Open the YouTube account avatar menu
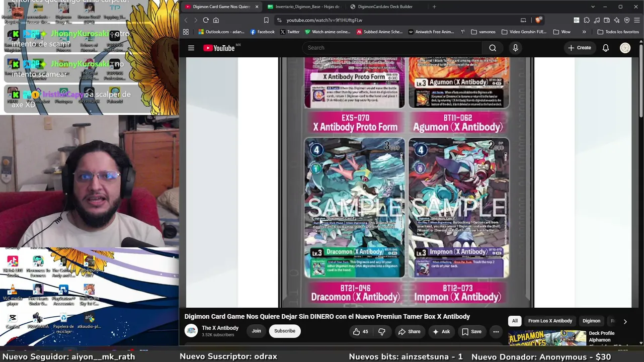Viewport: 644px width, 362px height. [x=625, y=48]
